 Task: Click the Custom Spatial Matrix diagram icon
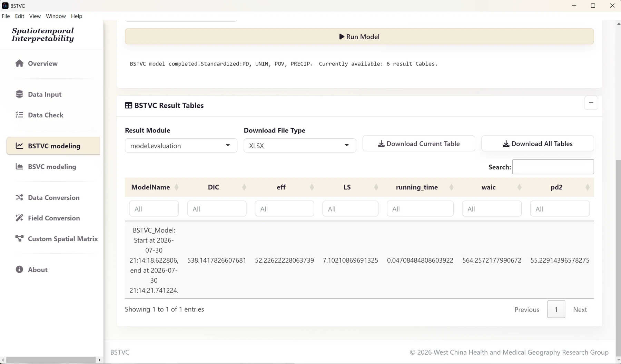click(x=19, y=238)
